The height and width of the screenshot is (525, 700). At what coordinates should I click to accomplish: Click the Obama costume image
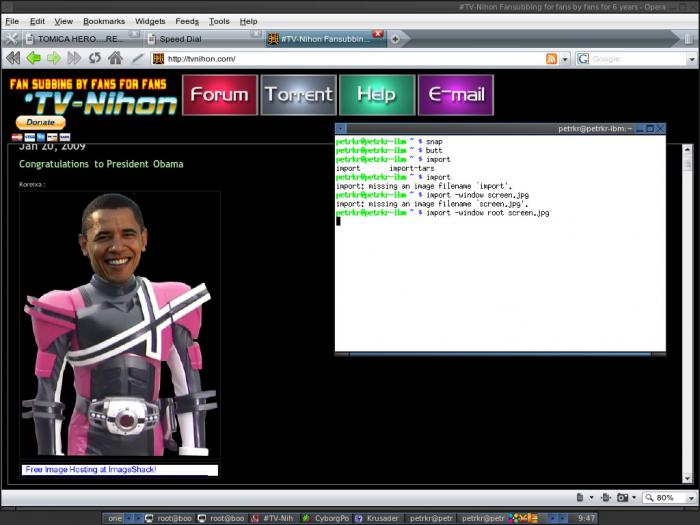(120, 325)
